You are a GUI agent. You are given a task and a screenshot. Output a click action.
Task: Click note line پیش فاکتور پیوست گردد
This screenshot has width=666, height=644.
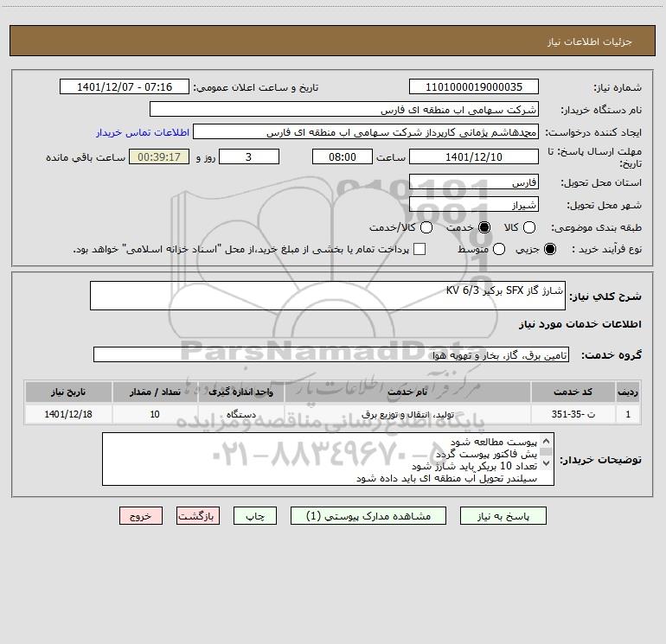pos(486,454)
